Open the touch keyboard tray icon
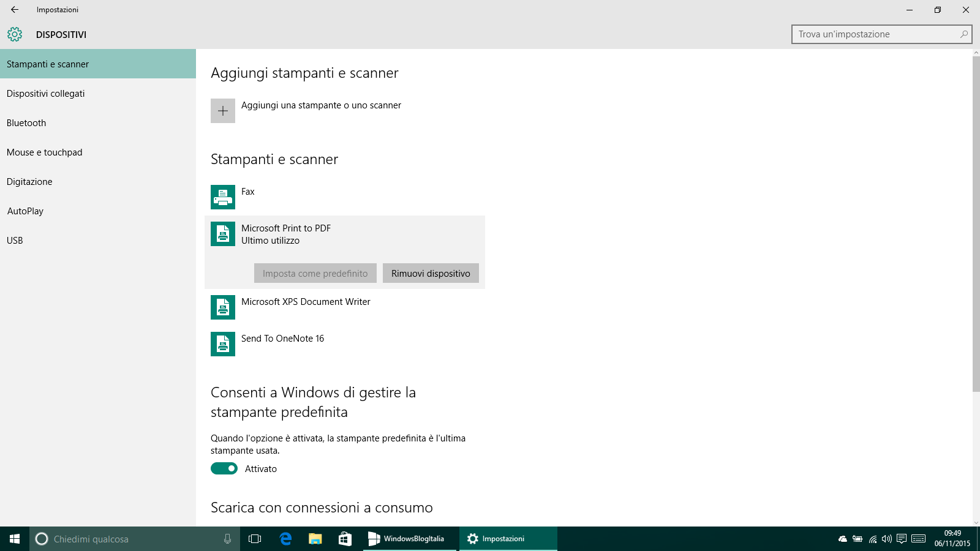The image size is (980, 551). (919, 539)
